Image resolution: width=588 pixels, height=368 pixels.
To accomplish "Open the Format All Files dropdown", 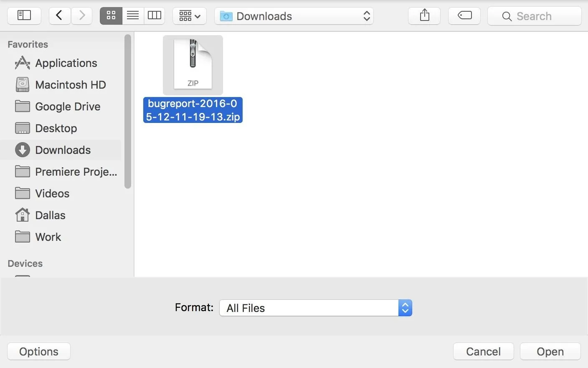I will click(x=316, y=308).
